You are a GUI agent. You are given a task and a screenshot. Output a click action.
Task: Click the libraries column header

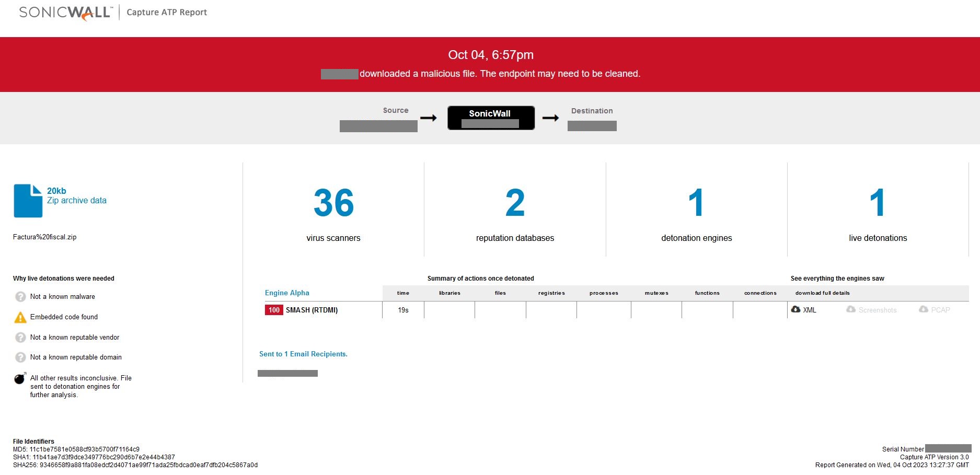point(449,293)
